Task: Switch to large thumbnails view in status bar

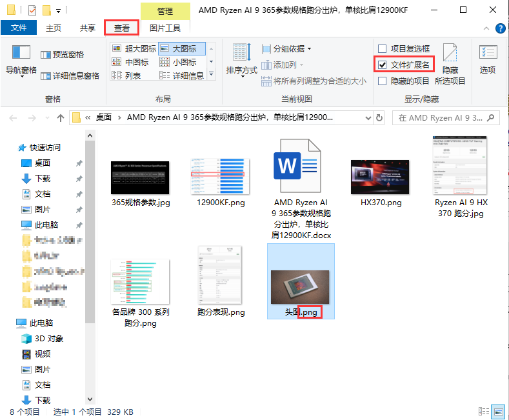Action: (x=498, y=412)
